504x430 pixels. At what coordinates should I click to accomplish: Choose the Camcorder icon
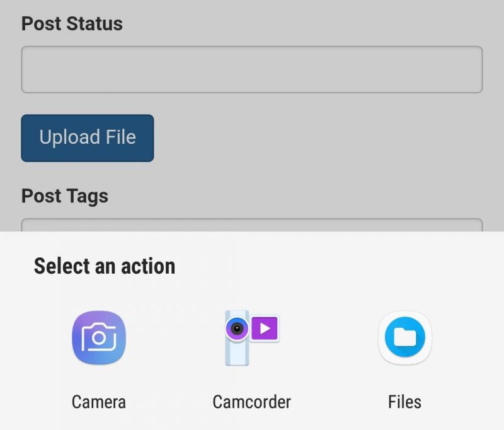[x=252, y=338]
